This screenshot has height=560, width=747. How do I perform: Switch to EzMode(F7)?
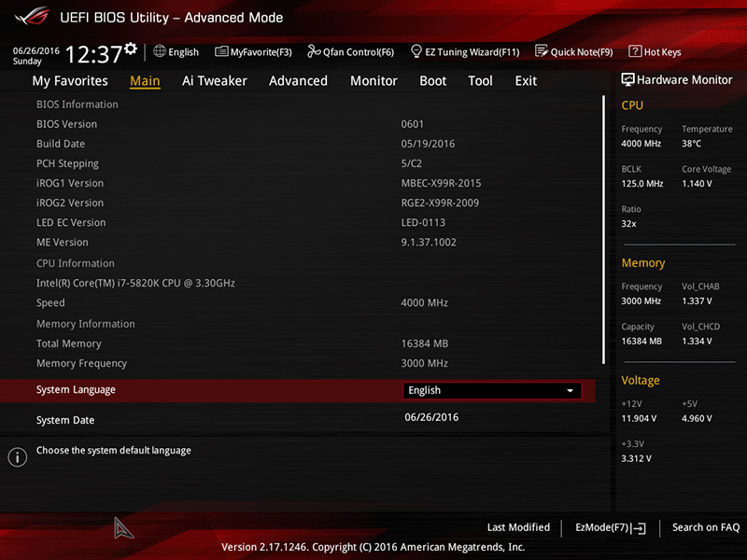click(611, 527)
